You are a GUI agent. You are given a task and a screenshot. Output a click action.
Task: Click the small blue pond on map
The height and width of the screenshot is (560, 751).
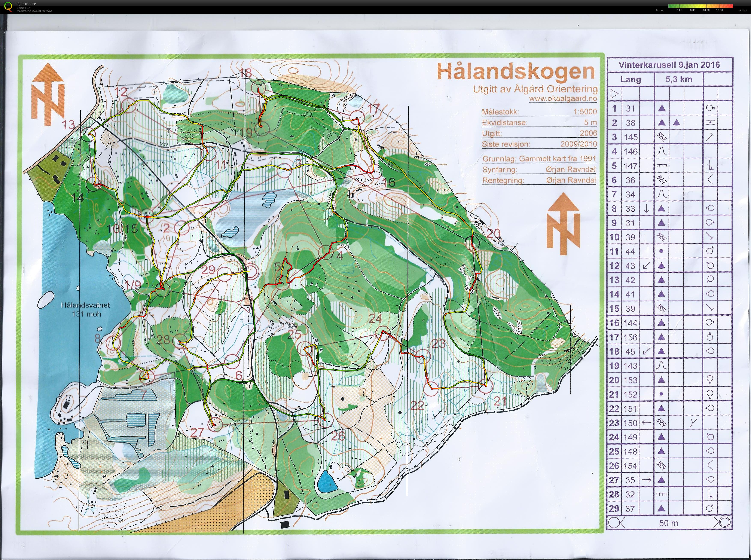click(327, 482)
